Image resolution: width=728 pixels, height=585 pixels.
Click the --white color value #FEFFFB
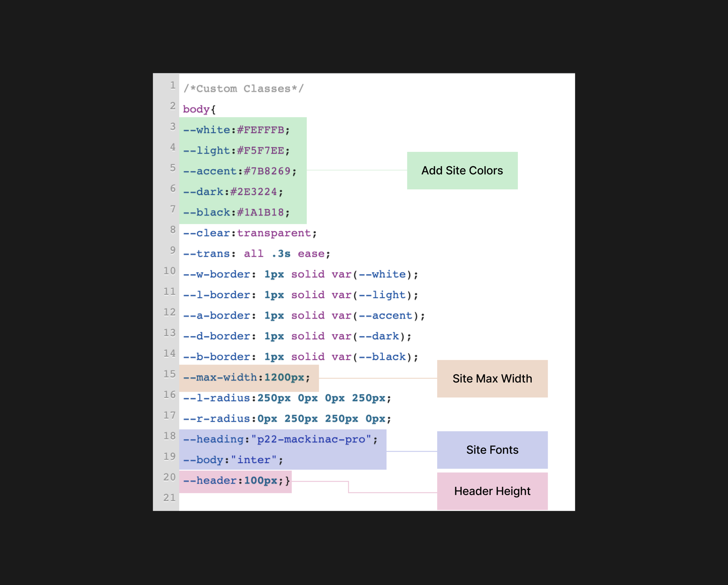click(x=260, y=130)
